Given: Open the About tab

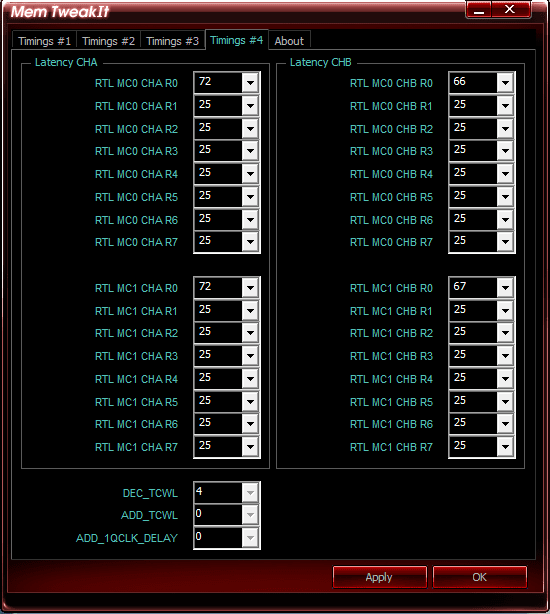Looking at the screenshot, I should pyautogui.click(x=289, y=41).
